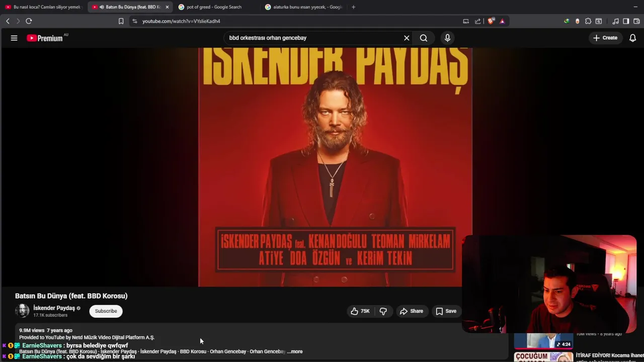Start voice search with the microphone
This screenshot has width=644, height=362.
point(447,38)
